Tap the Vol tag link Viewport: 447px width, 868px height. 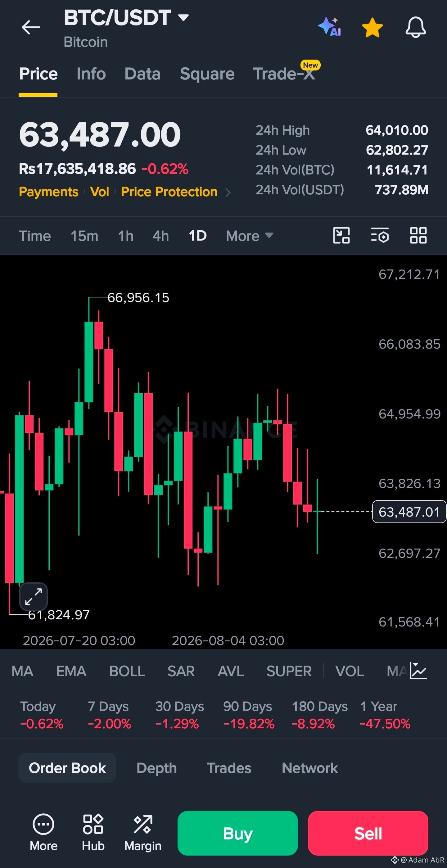[x=99, y=192]
